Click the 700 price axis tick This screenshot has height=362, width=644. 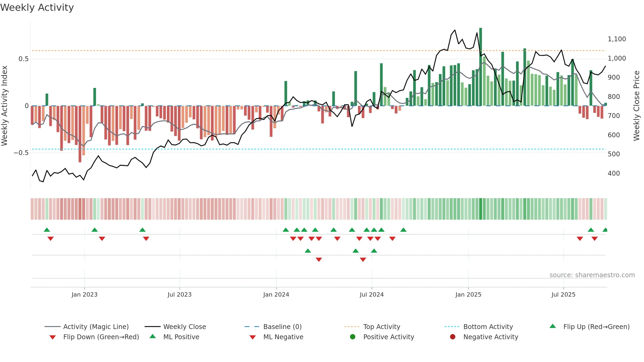point(614,116)
